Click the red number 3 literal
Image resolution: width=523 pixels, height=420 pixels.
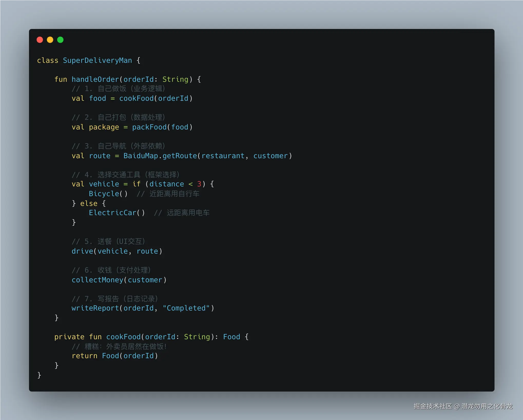(199, 184)
